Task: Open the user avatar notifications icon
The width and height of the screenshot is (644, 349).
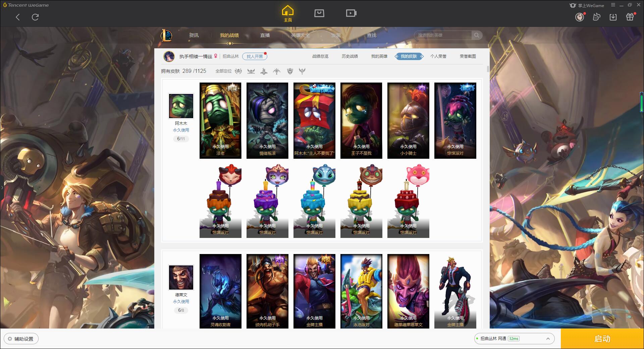Action: point(580,17)
